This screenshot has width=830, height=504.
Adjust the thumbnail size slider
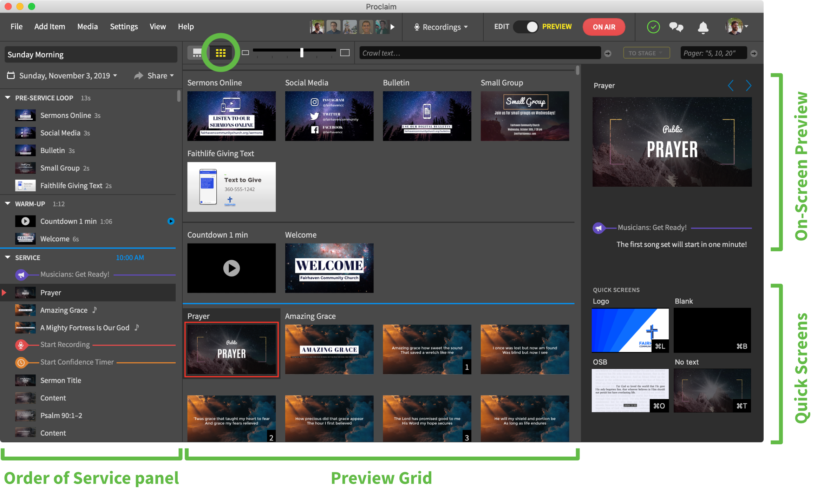point(302,53)
